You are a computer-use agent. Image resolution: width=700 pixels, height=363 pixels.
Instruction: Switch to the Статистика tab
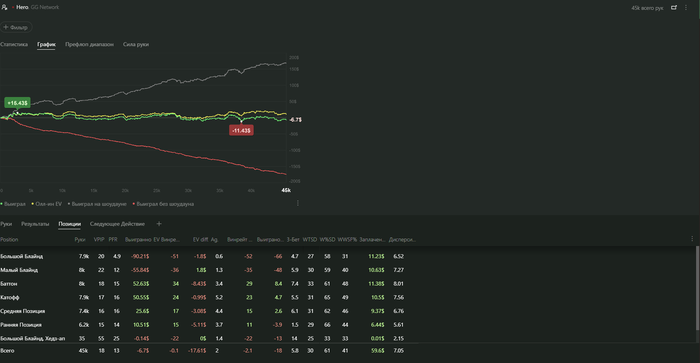click(14, 44)
